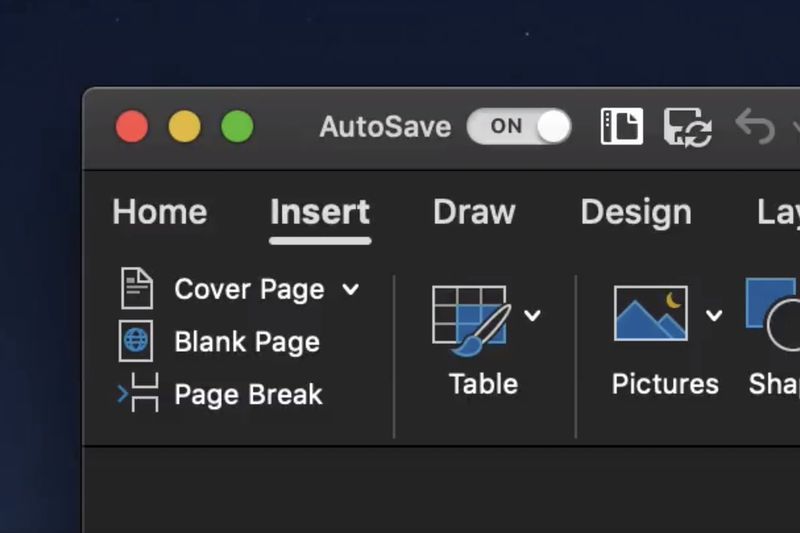This screenshot has height=533, width=800.
Task: Click the Cover Page document icon
Action: tap(137, 288)
